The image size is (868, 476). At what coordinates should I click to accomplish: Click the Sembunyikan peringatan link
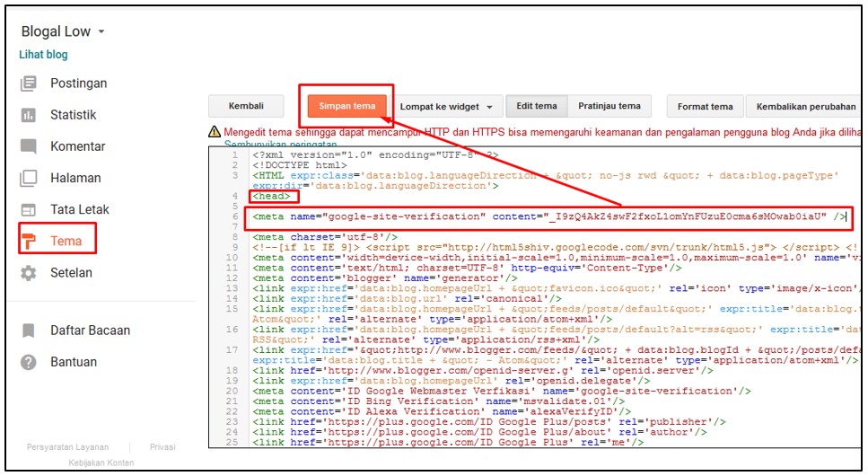[280, 144]
